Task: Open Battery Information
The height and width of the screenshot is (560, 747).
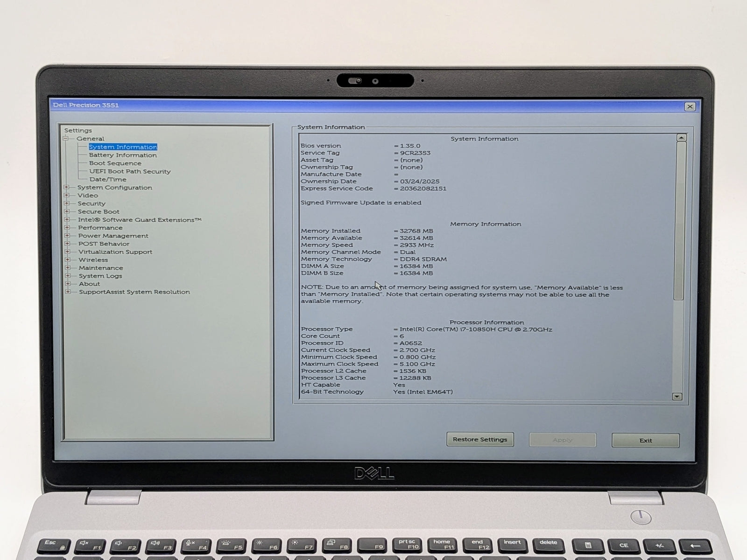Action: pyautogui.click(x=123, y=155)
